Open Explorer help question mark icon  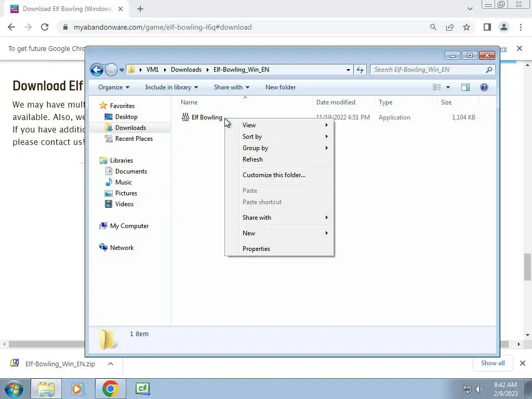(484, 87)
